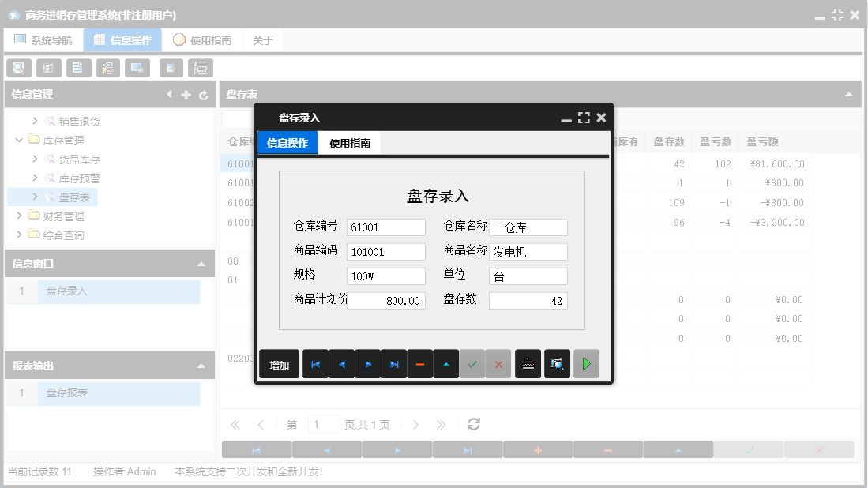
Task: Click the 增加 button in the dialog
Action: pyautogui.click(x=279, y=363)
